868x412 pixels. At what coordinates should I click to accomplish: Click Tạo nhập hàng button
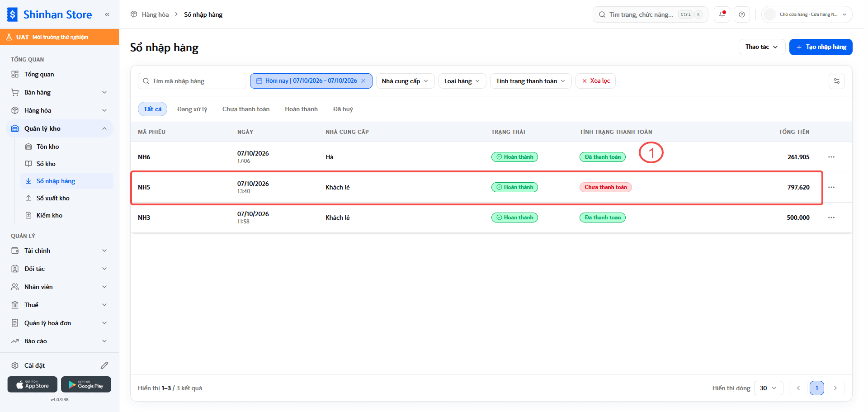(x=821, y=47)
